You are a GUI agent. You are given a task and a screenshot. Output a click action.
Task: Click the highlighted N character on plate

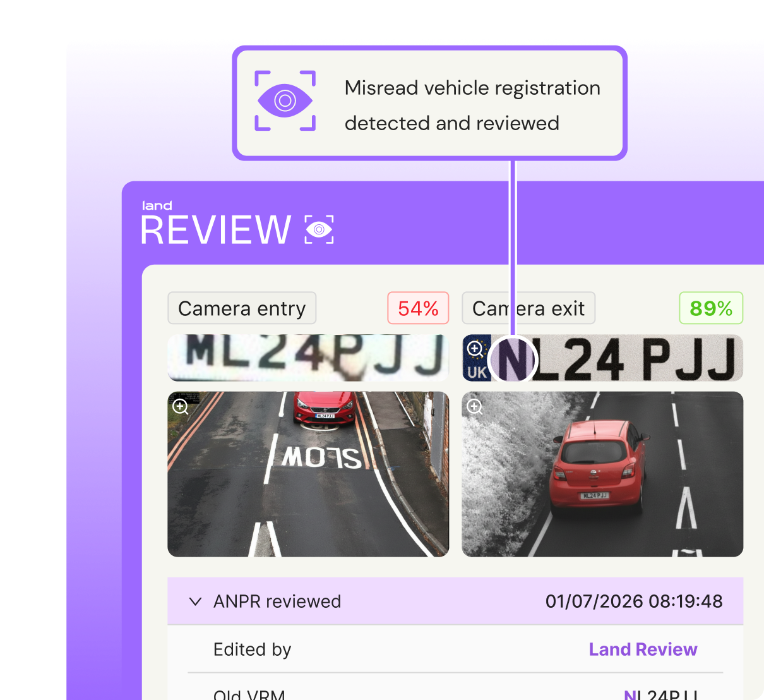(513, 360)
